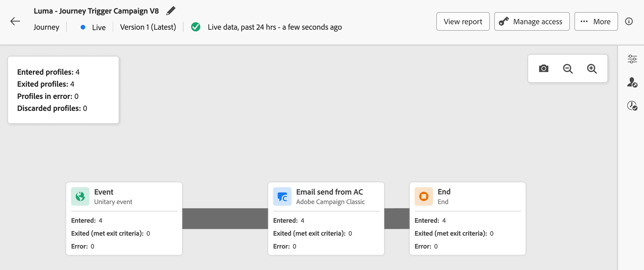
Task: Click the Live status indicator
Action: point(93,27)
